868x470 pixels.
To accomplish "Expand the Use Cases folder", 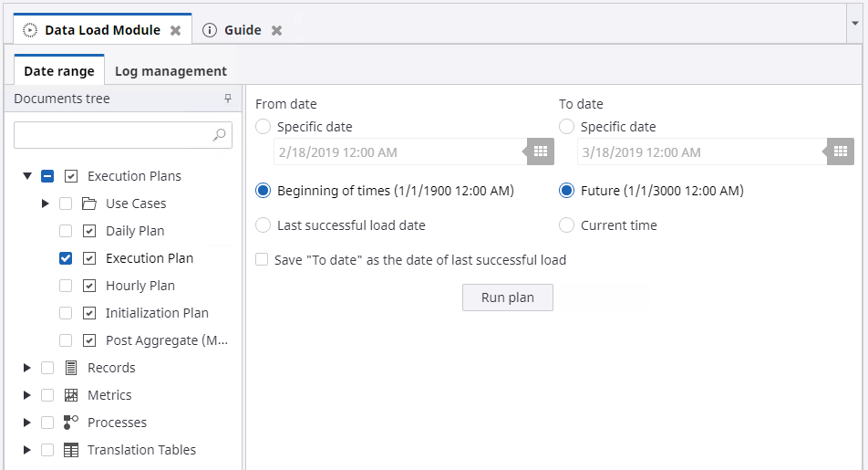I will [46, 204].
